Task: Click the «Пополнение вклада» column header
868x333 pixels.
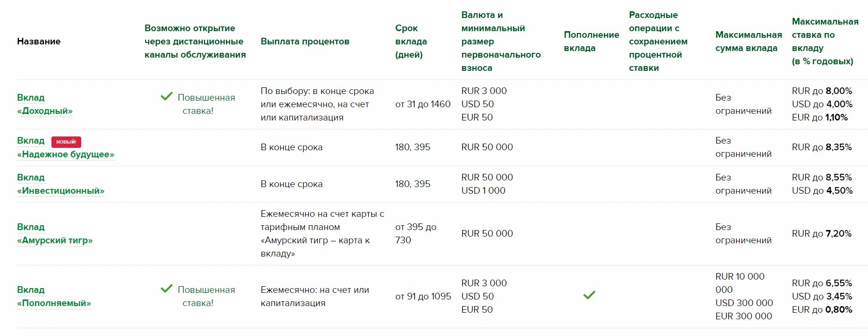Action: pos(591,42)
